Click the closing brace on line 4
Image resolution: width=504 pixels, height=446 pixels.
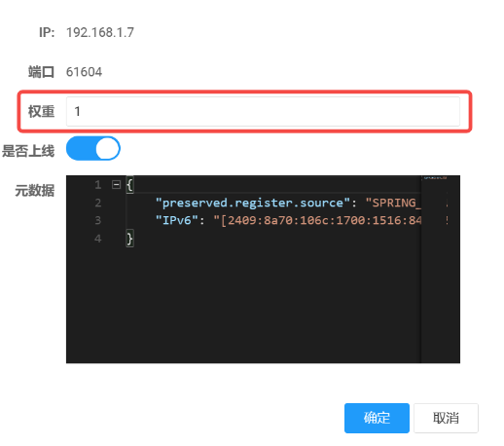129,239
